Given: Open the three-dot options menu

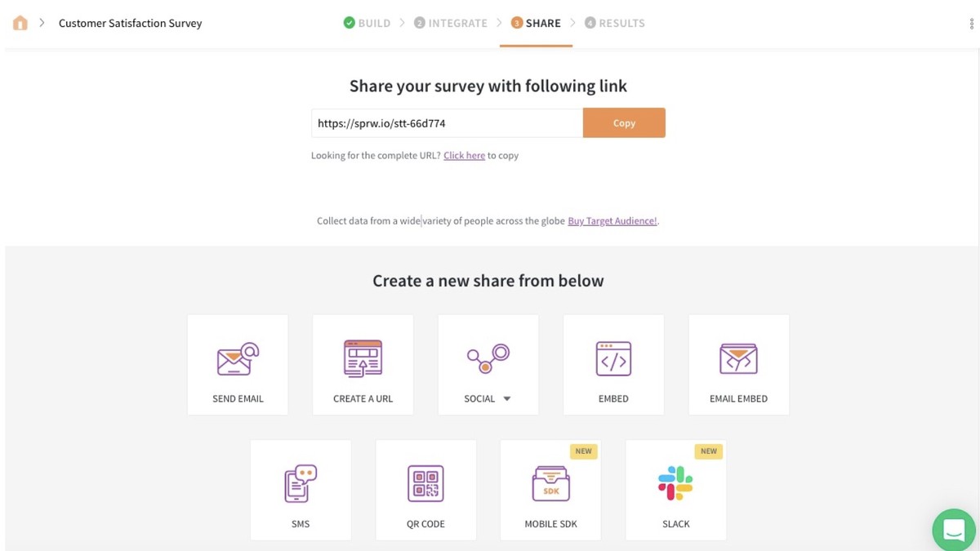Looking at the screenshot, I should coord(971,24).
